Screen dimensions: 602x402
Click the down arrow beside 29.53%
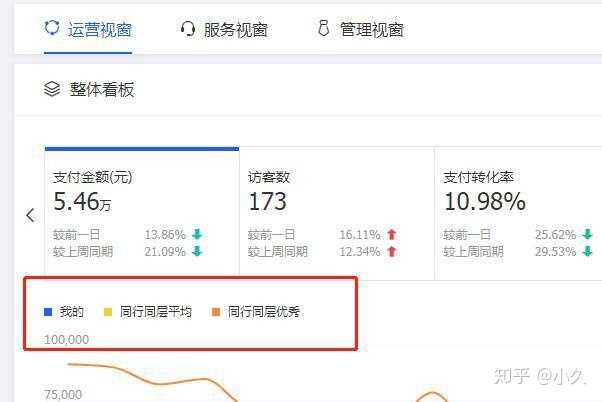[587, 251]
